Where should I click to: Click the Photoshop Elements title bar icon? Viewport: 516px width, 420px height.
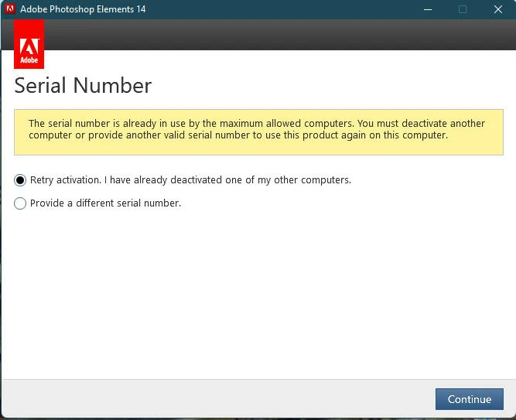10,9
